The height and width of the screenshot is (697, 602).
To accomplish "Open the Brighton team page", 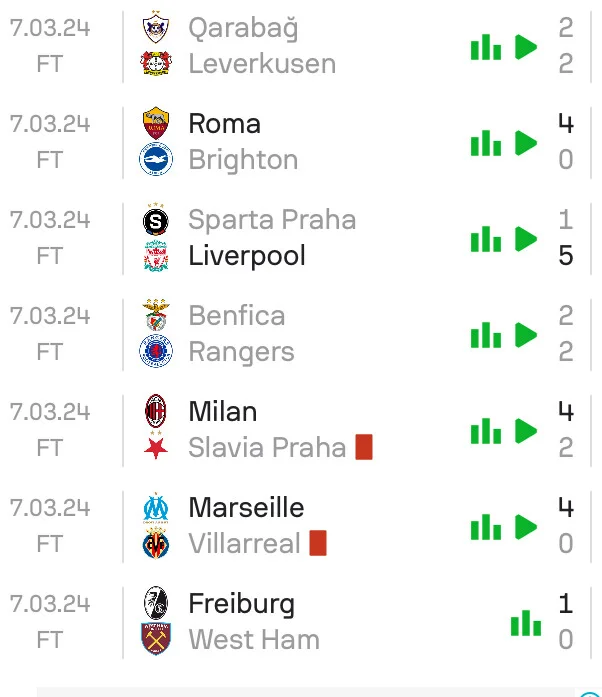I will pyautogui.click(x=243, y=160).
